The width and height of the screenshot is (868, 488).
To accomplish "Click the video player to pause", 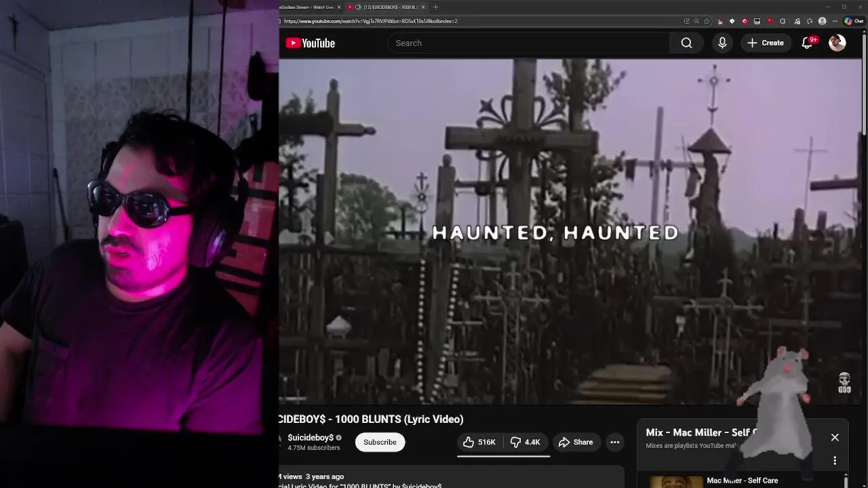I will click(x=570, y=231).
